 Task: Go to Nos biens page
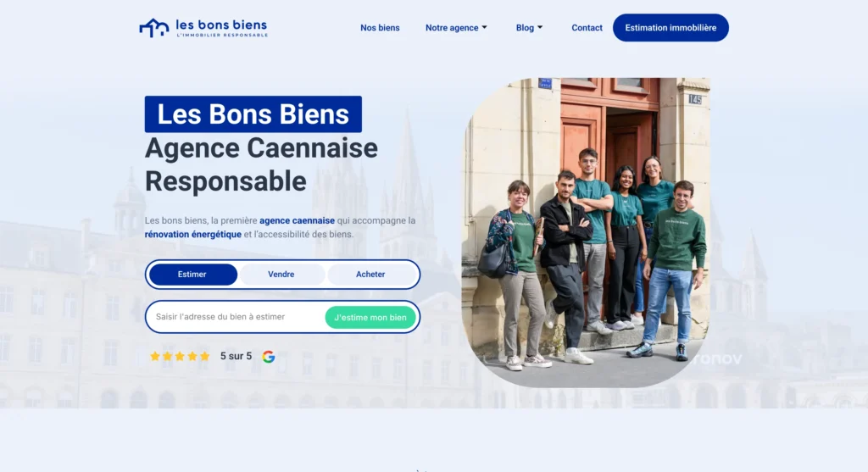380,28
